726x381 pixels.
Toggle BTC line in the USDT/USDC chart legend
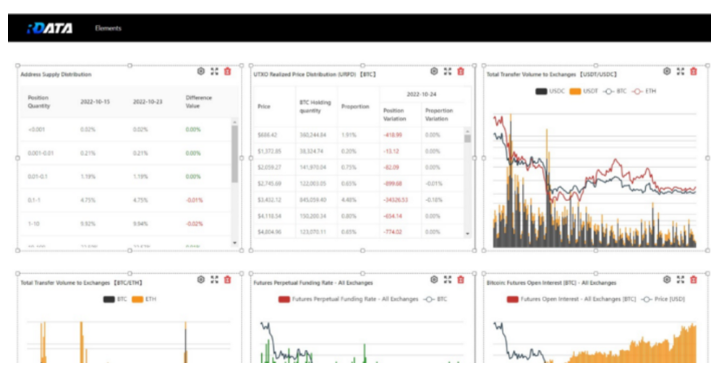pyautogui.click(x=615, y=91)
